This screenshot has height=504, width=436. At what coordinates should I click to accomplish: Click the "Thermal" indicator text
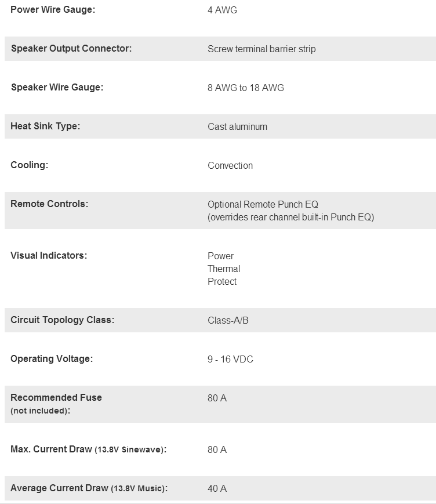[x=224, y=269]
